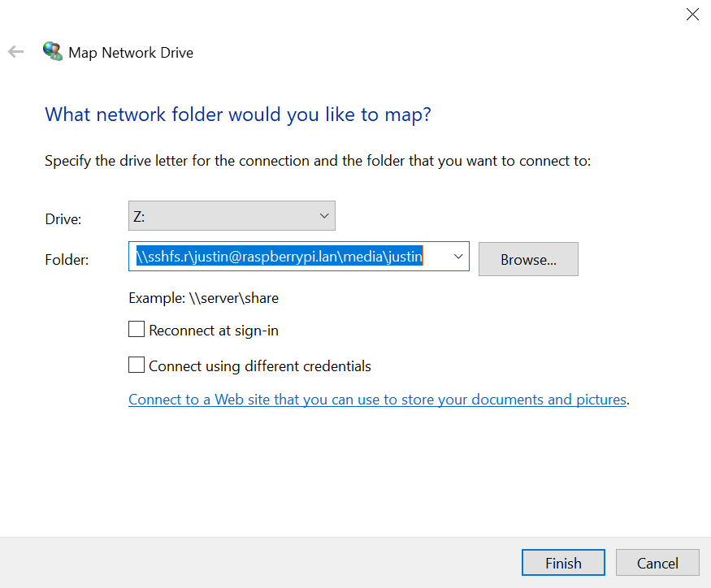
Task: Confirm mapping with the Finish button
Action: point(563,563)
